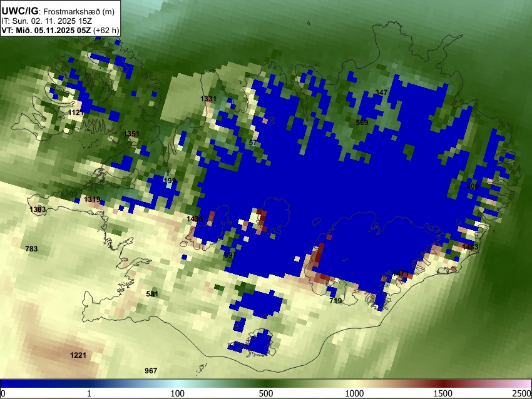Screen dimensions: 532x399
Task: Click the 1000 label under the color scale
Action: (354, 393)
